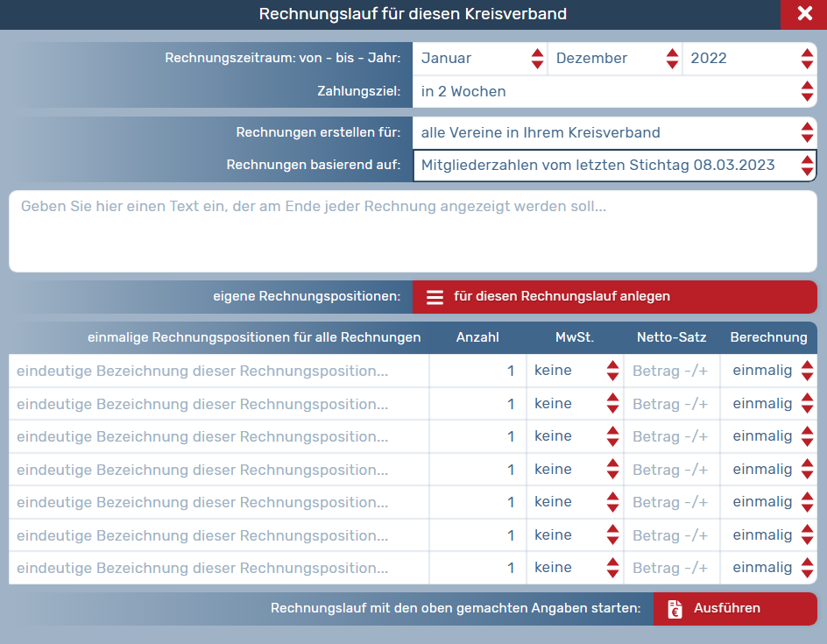Open the start month dropdown showing Januar
The width and height of the screenshot is (827, 644).
pos(480,59)
